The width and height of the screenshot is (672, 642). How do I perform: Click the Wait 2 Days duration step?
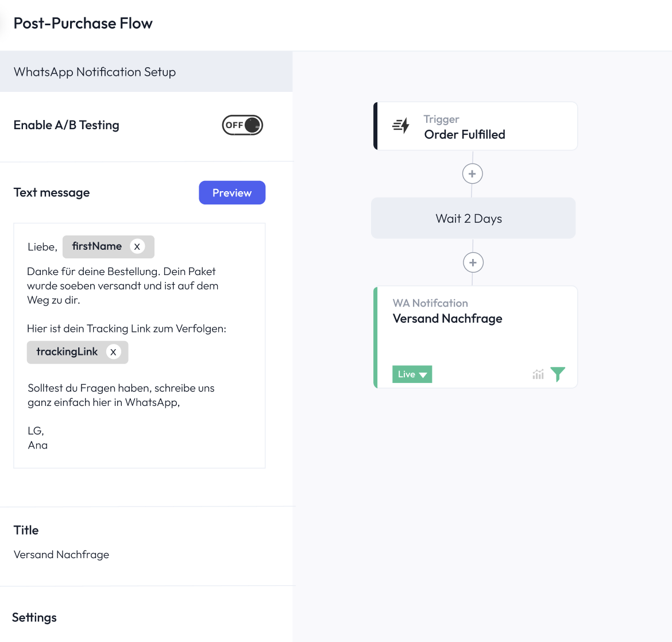pos(473,218)
